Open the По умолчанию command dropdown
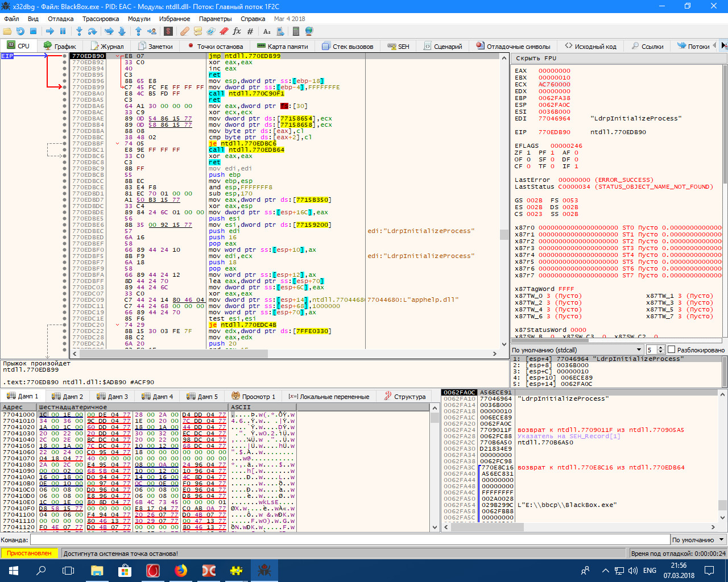Viewport: 728px width, 582px height. pos(698,539)
